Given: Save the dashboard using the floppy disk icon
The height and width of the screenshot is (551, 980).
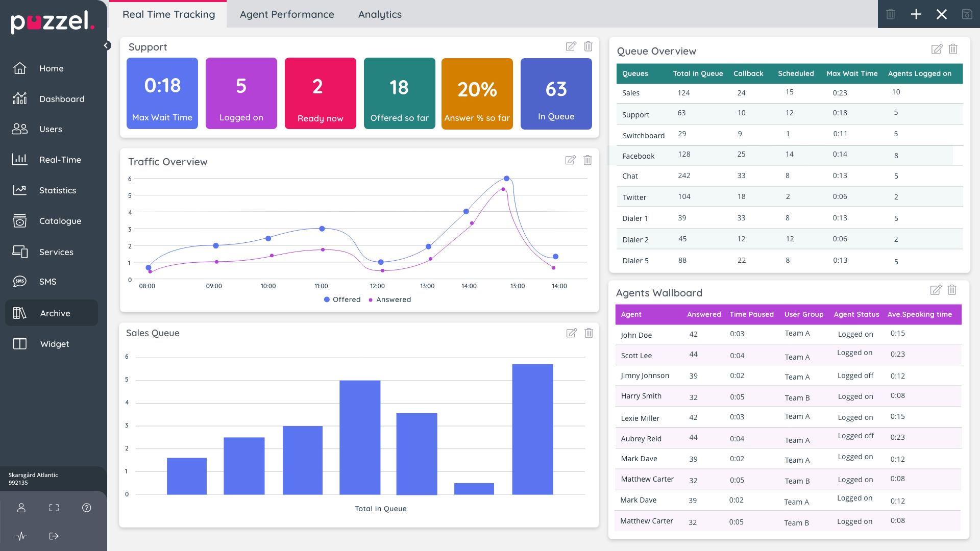Looking at the screenshot, I should coord(968,14).
